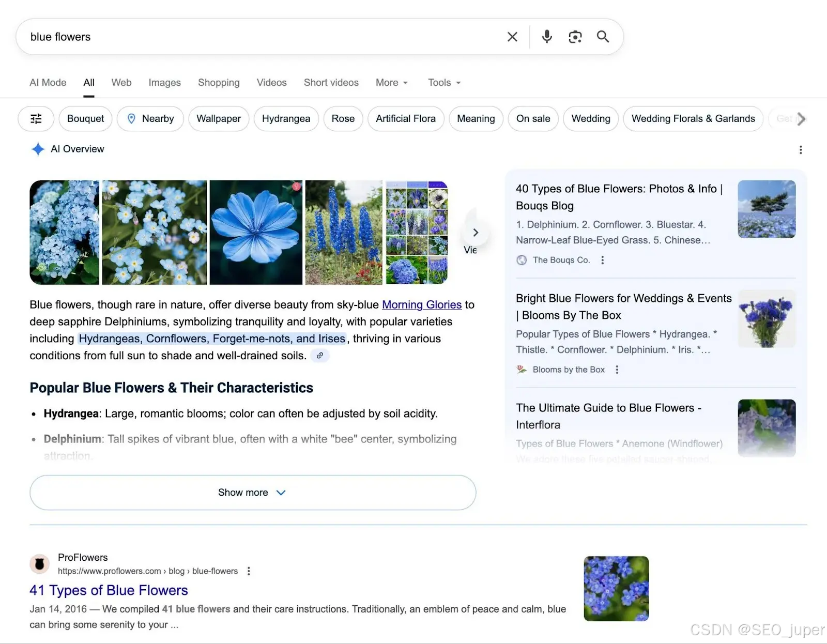827x644 pixels.
Task: Open options menu next to Blooms by the Box
Action: 617,370
